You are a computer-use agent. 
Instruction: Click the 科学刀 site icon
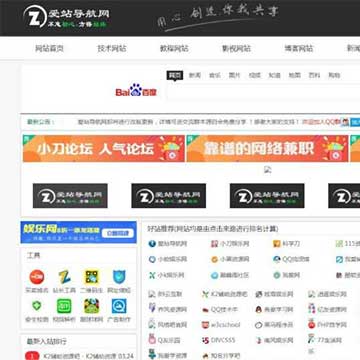277,244
